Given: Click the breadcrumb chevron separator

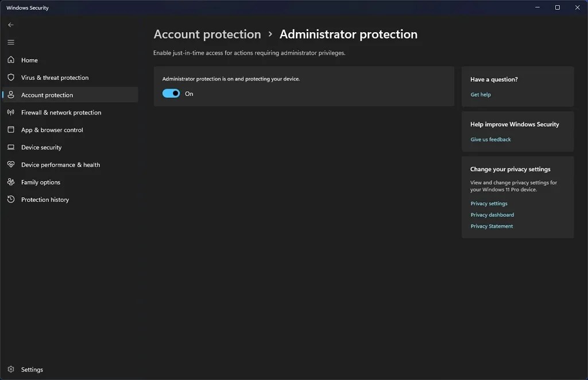Looking at the screenshot, I should pos(270,34).
